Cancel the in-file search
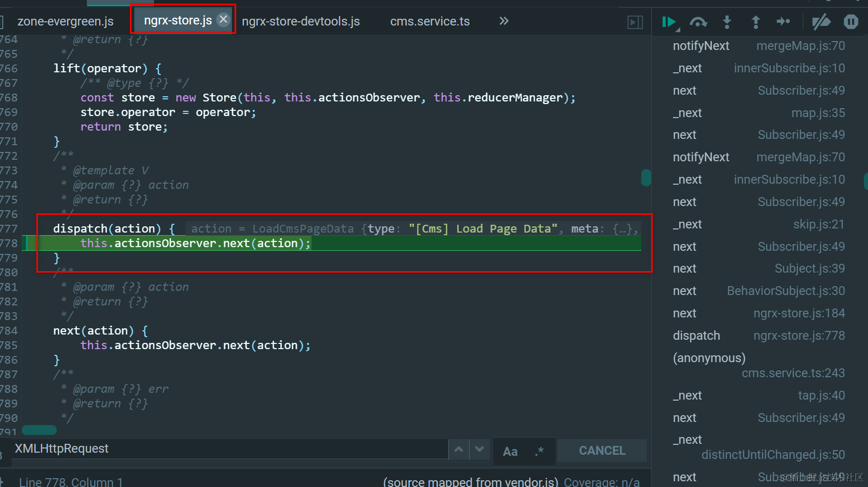 [602, 451]
